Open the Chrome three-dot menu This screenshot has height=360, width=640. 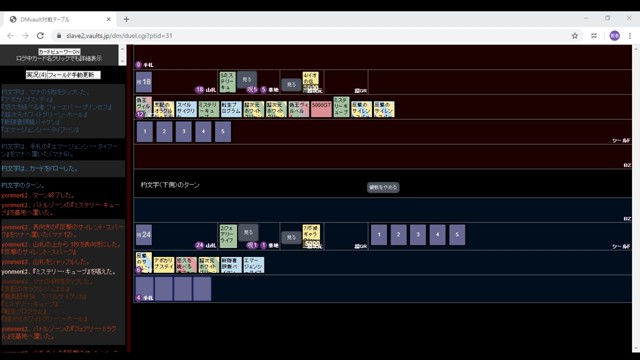pos(630,36)
